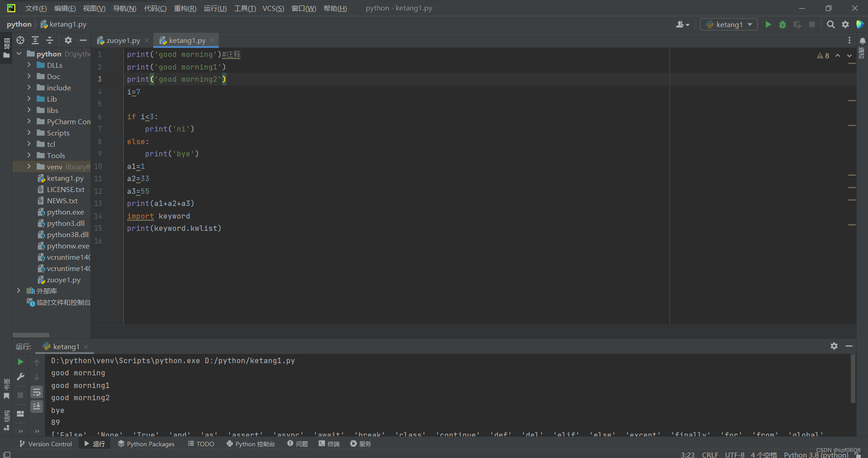Rerun ketang1 in the Run panel
The height and width of the screenshot is (458, 868).
point(20,362)
